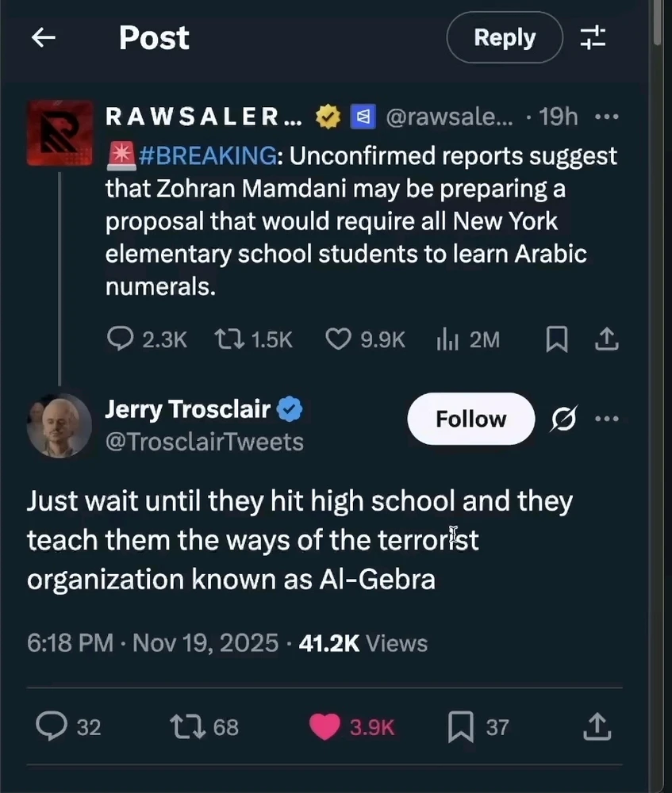The image size is (672, 793).
Task: Like the RAWSALERTS post with 9.9K likes
Action: (x=339, y=339)
